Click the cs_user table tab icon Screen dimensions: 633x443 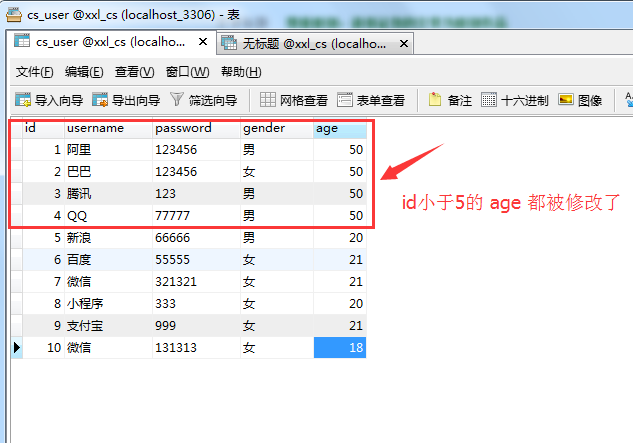click(22, 41)
